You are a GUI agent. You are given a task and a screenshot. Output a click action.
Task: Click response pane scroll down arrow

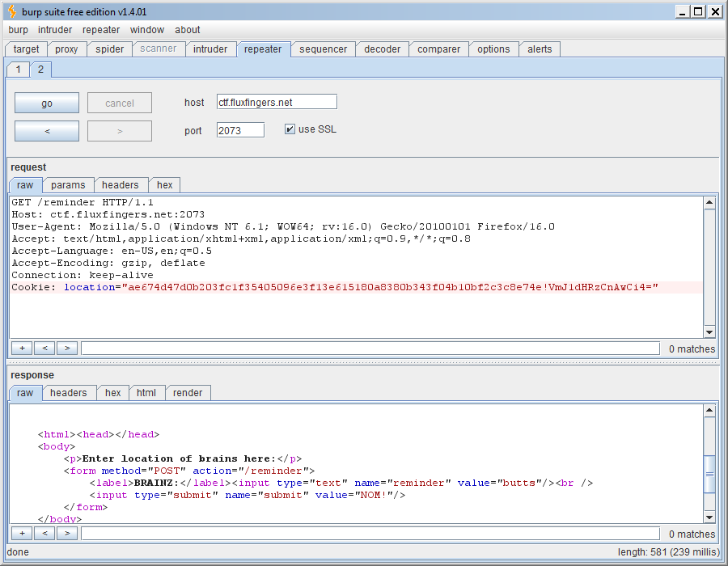point(709,517)
